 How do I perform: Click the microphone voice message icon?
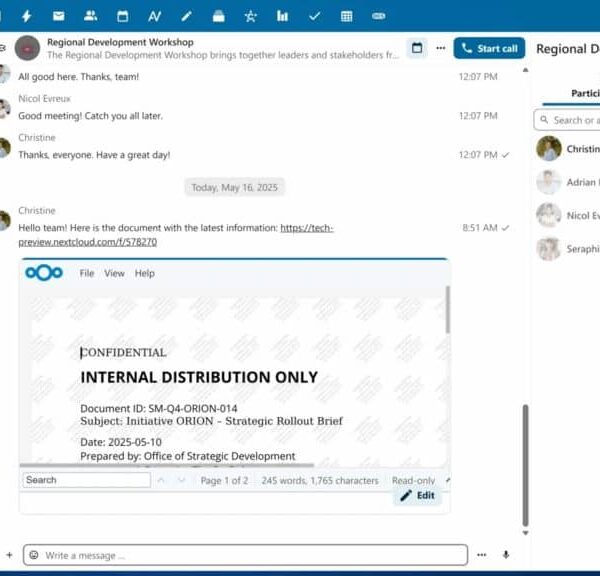[506, 555]
